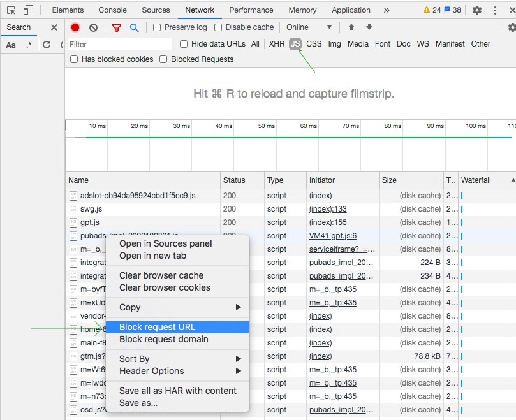Open the VM41 gpt.js:6 initiator link

click(332, 236)
